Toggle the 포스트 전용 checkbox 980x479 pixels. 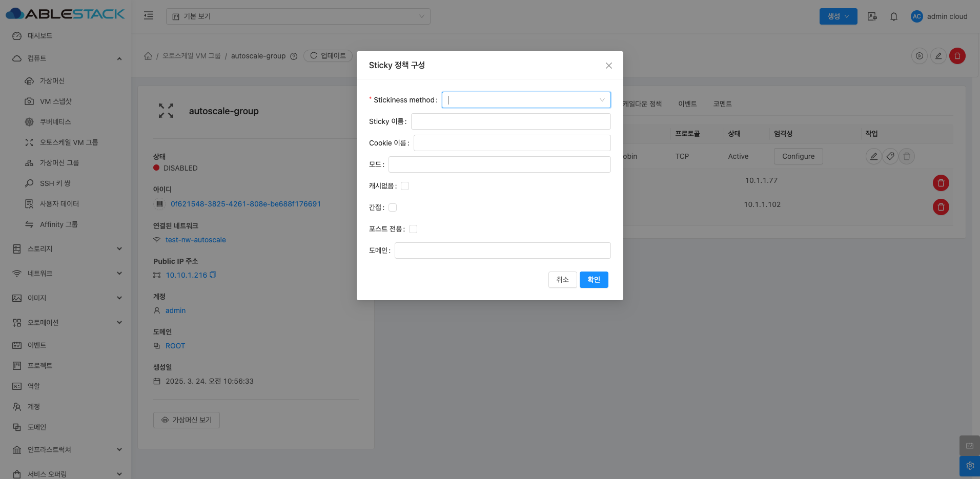click(413, 229)
